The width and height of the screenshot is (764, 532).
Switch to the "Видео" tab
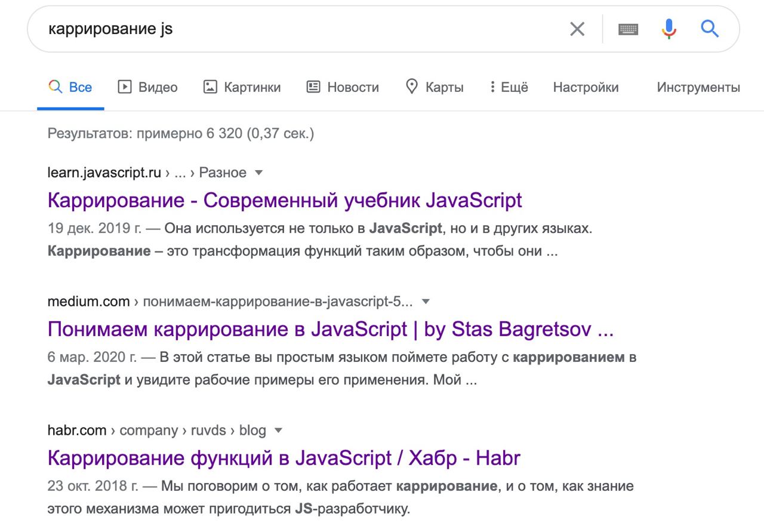tap(147, 87)
